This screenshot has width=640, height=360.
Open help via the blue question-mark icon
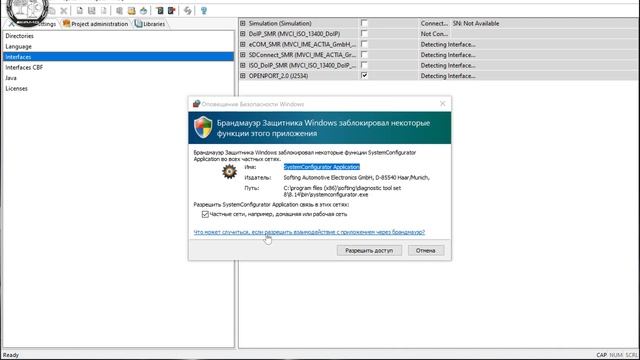pyautogui.click(x=204, y=11)
